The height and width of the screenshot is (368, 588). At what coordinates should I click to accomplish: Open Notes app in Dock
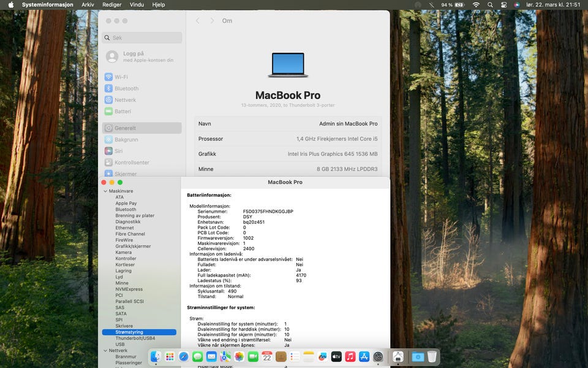pos(309,356)
